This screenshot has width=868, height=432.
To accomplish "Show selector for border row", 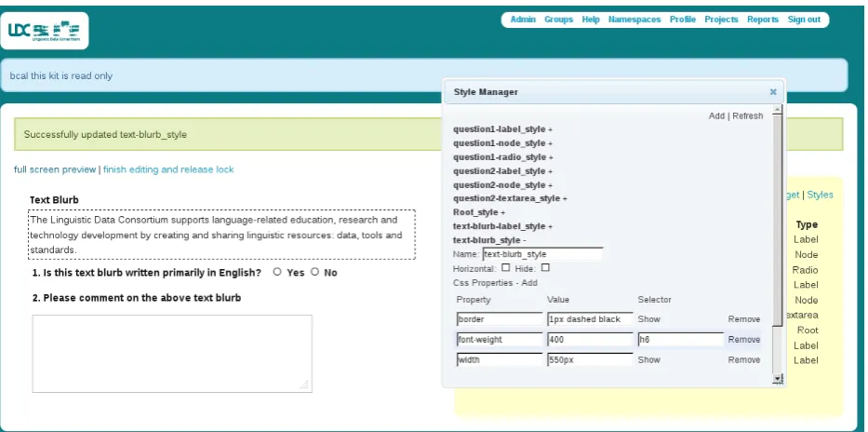I will click(648, 319).
